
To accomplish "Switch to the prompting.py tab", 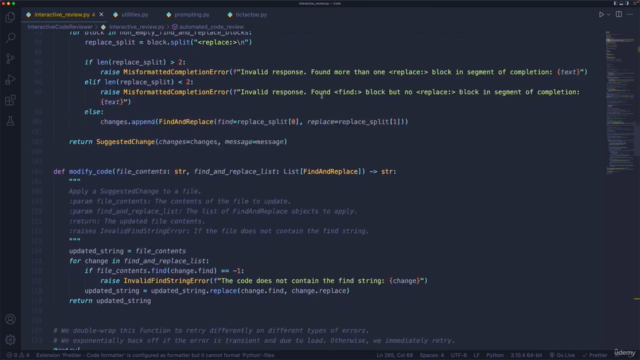I will 191,15.
